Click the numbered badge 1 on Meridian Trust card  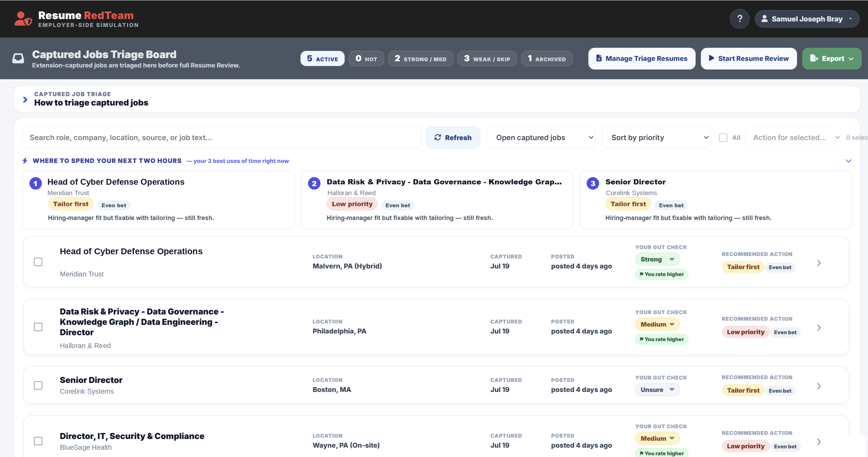coord(35,183)
